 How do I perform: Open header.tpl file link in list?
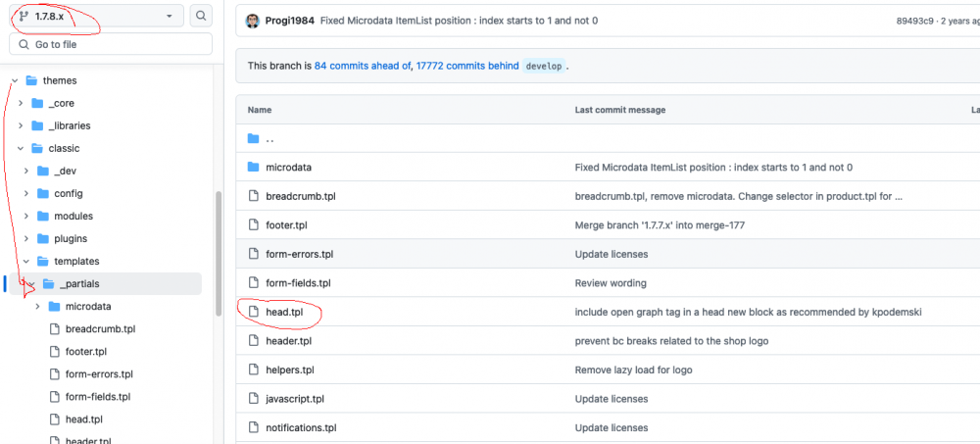tap(288, 341)
